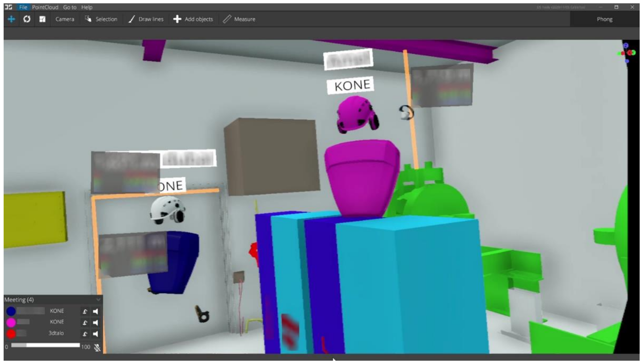Screen dimensions: 643x364
Task: Click the teleport icon for the blue KONE user
Action: coord(85,311)
